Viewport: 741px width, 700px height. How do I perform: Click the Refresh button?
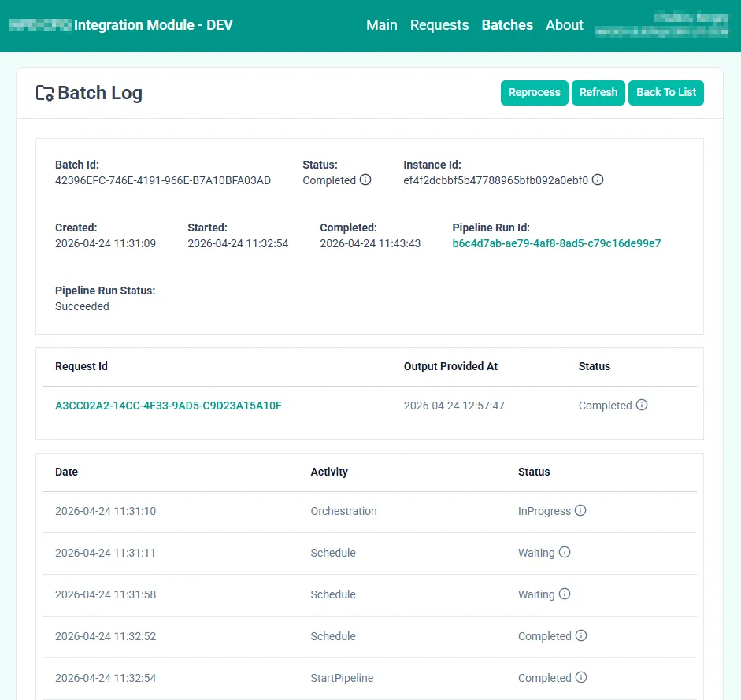pos(598,92)
